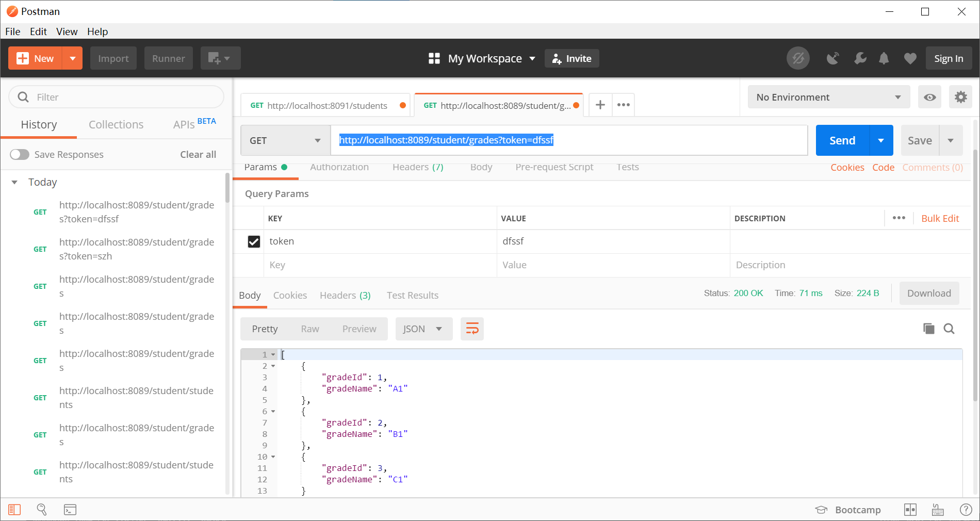This screenshot has width=980, height=521.
Task: Open the Cookies link
Action: pyautogui.click(x=847, y=167)
